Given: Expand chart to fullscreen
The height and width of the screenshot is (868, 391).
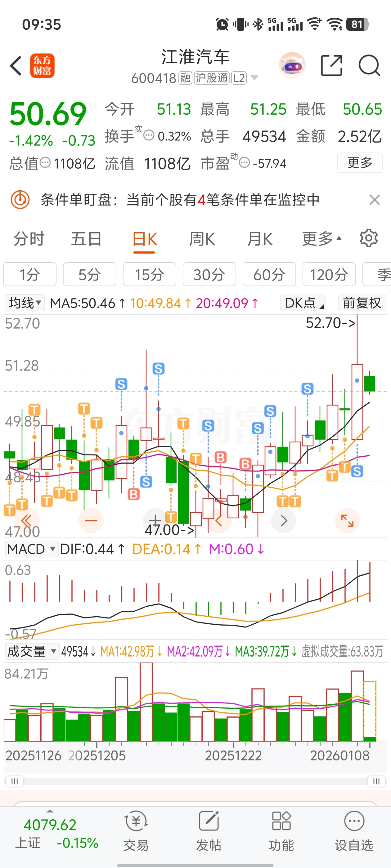Looking at the screenshot, I should point(348,520).
